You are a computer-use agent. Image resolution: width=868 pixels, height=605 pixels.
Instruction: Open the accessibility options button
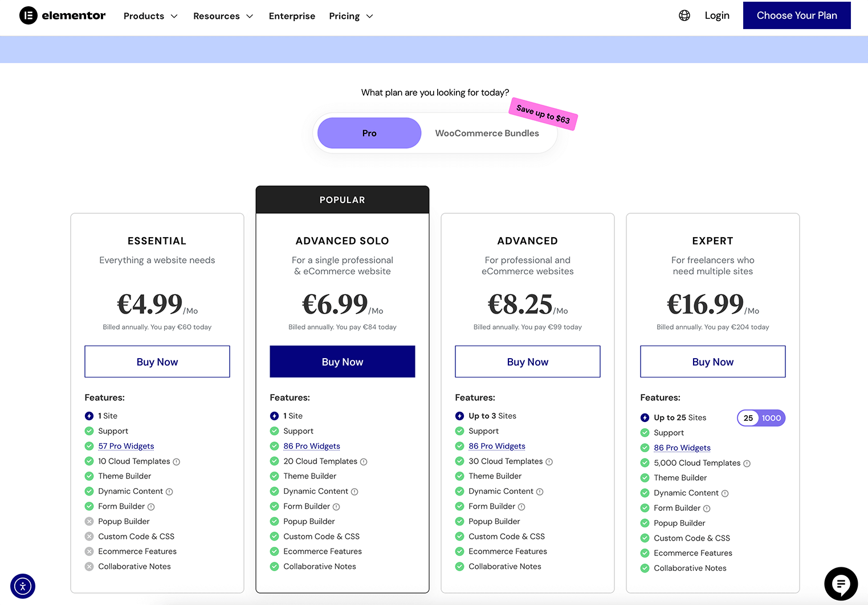[x=23, y=586]
